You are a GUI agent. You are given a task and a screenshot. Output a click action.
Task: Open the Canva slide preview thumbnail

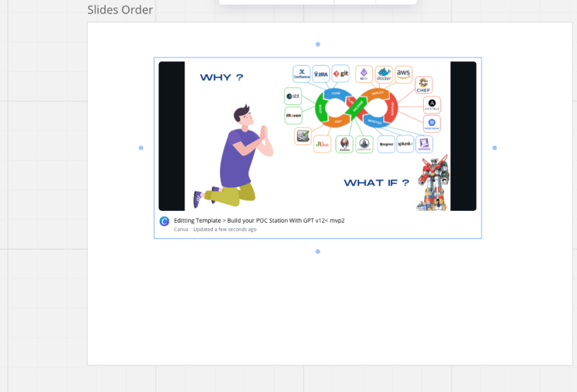pos(317,136)
